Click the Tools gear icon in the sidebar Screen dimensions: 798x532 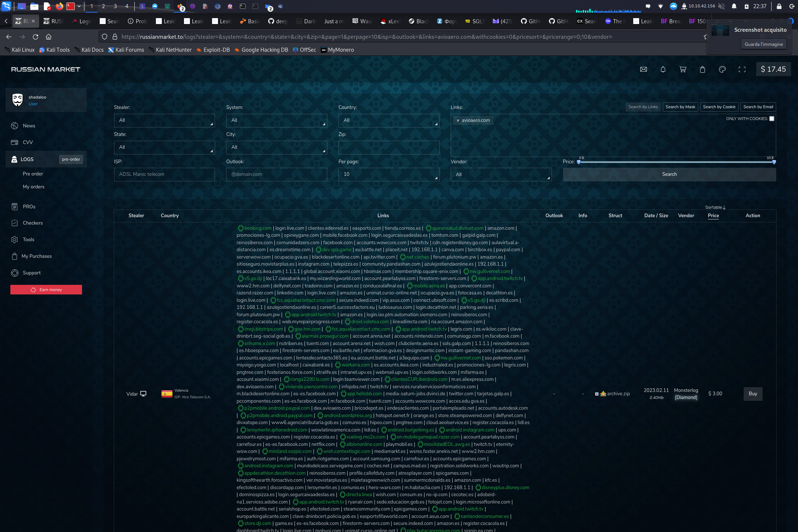click(x=15, y=240)
